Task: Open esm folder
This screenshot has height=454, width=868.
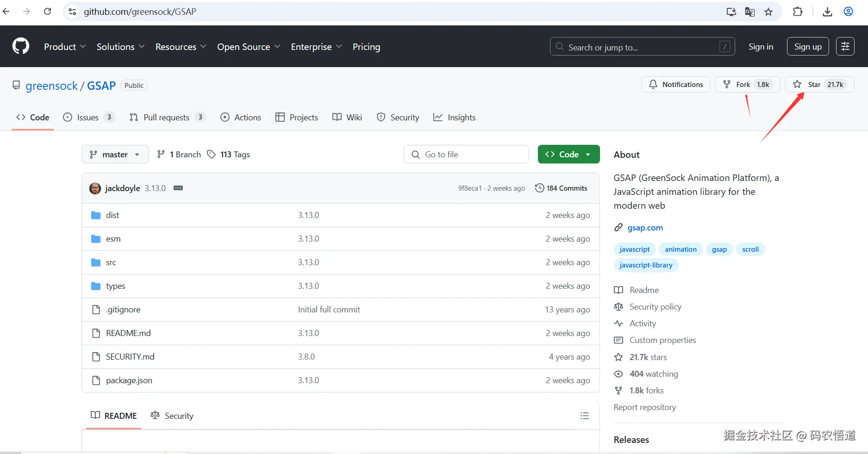Action: 113,239
